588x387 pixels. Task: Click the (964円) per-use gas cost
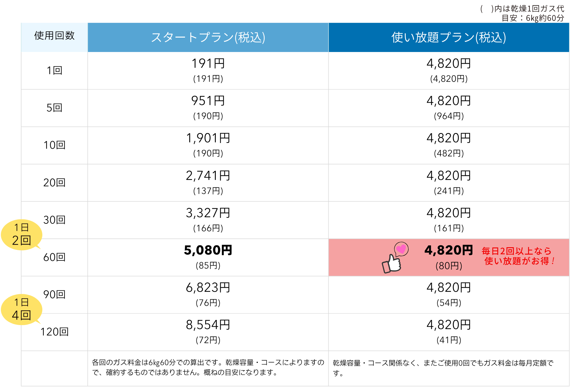click(x=449, y=116)
